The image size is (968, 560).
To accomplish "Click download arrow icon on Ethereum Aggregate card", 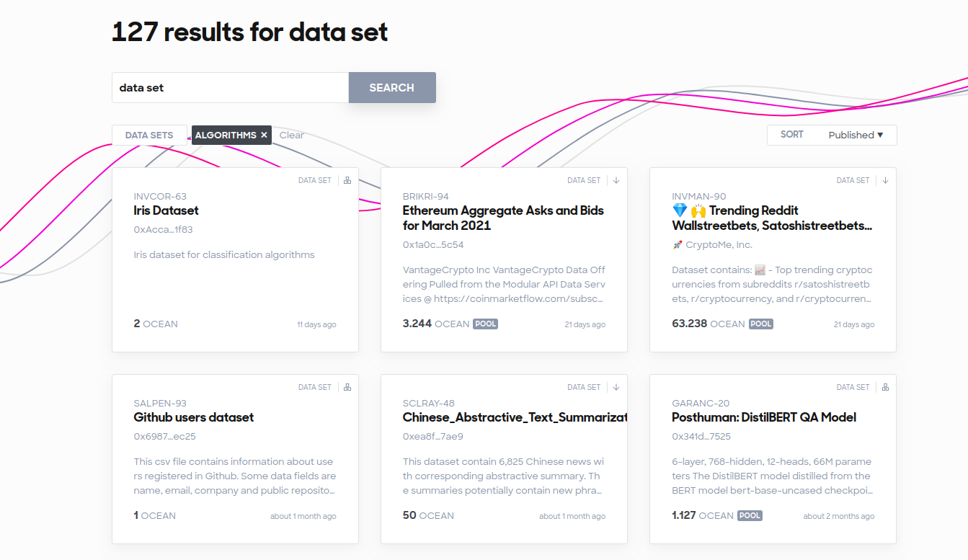I will click(616, 180).
